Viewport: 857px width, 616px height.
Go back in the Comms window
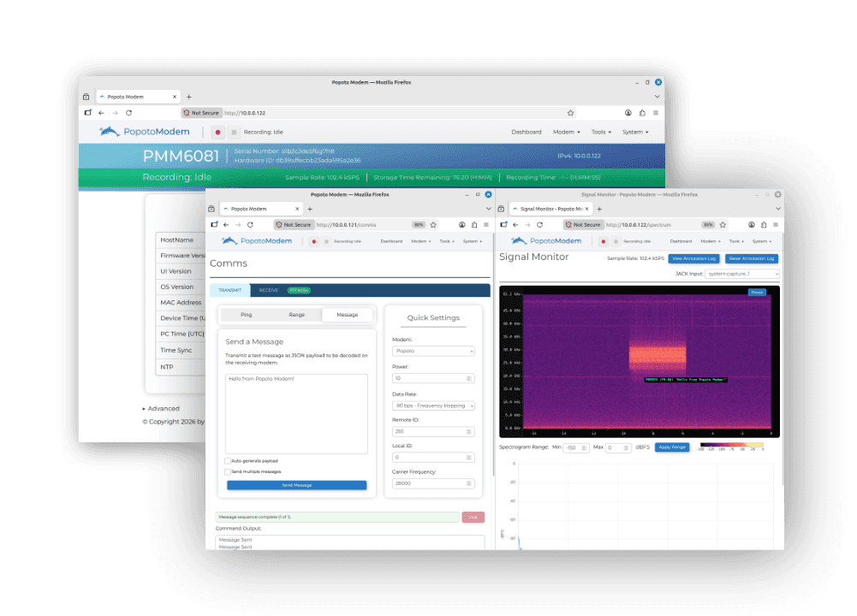click(226, 225)
